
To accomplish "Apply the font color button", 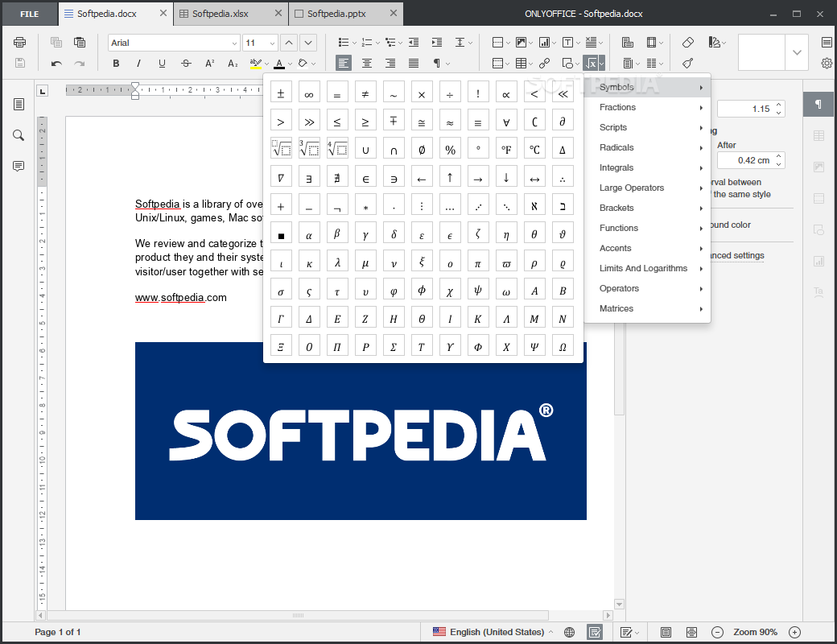I will tap(279, 64).
